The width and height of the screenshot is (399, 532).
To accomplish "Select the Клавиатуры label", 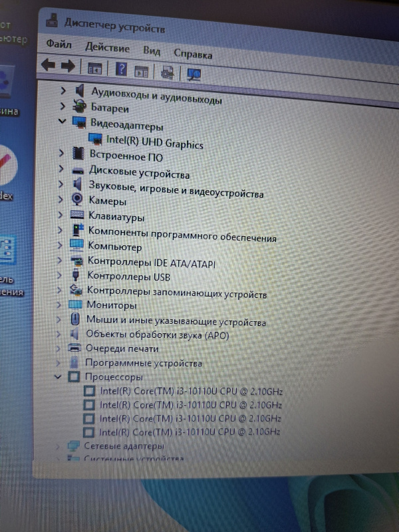I will (x=116, y=217).
